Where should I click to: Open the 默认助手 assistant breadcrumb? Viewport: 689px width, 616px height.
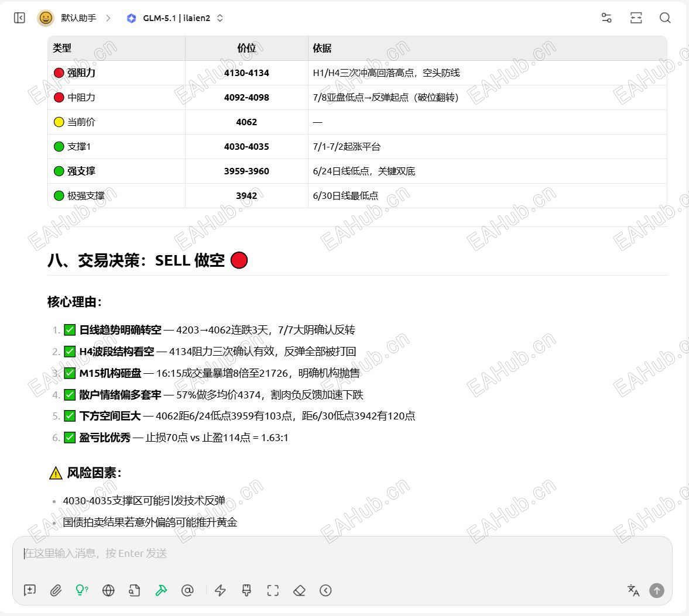[78, 18]
